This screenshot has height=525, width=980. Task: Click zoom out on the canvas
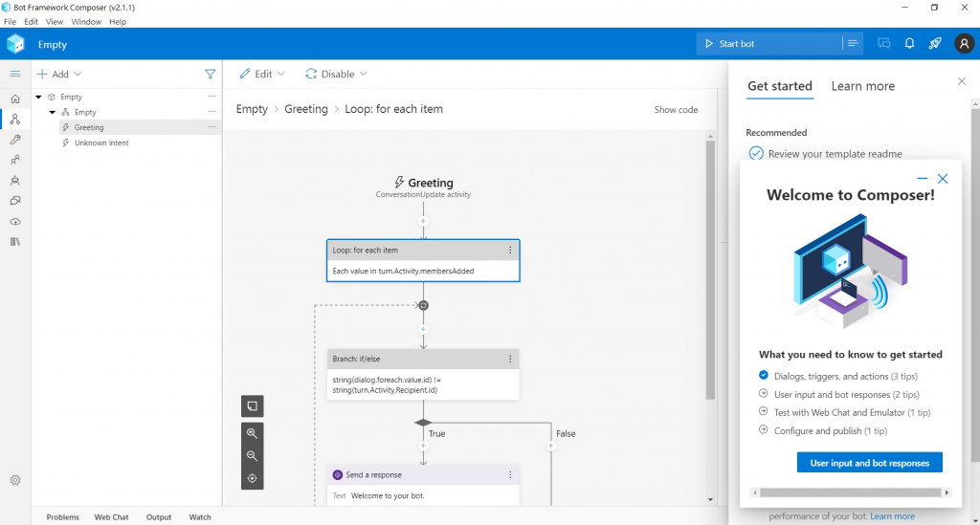(252, 456)
